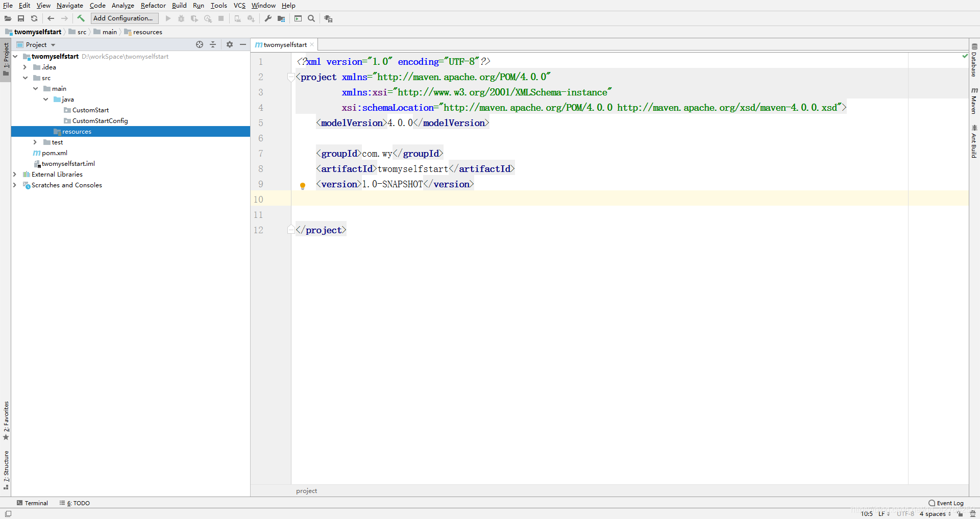Click the Run play icon
The width and height of the screenshot is (980, 519).
coord(168,18)
